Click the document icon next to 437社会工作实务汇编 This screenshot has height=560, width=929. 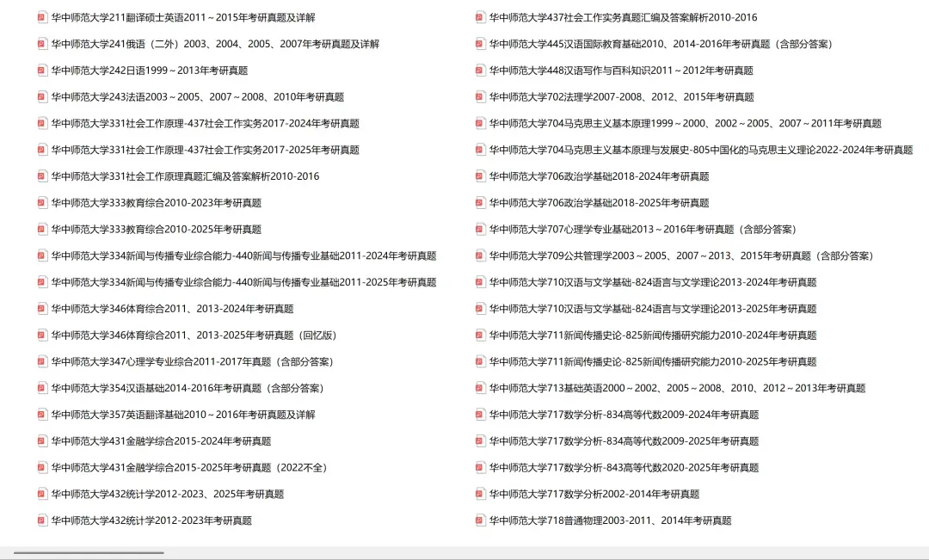point(478,15)
